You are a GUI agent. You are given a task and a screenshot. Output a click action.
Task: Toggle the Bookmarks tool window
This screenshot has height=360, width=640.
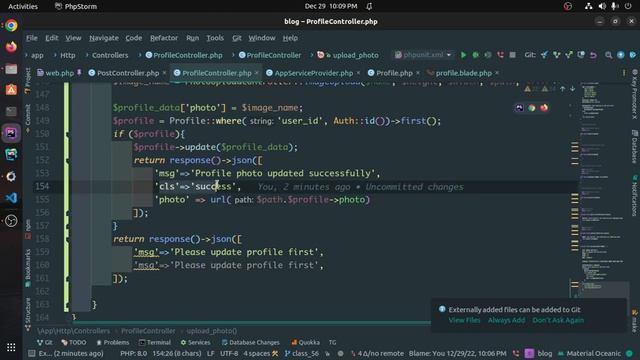[x=28, y=267]
